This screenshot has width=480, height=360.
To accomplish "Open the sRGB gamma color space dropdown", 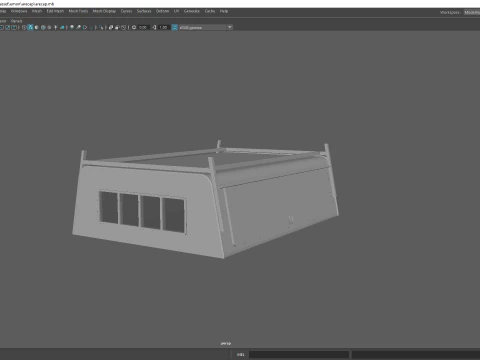I will pyautogui.click(x=205, y=27).
